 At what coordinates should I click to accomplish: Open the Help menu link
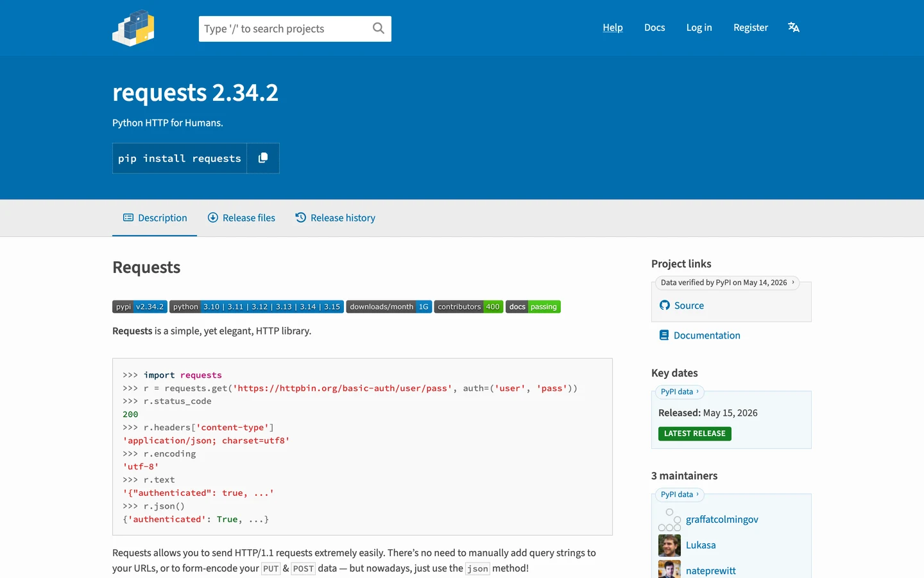[x=613, y=28]
